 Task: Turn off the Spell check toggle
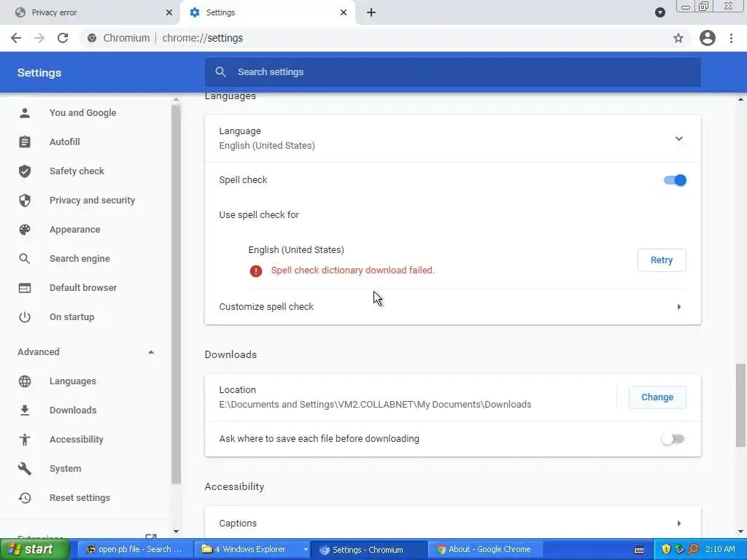coord(675,180)
